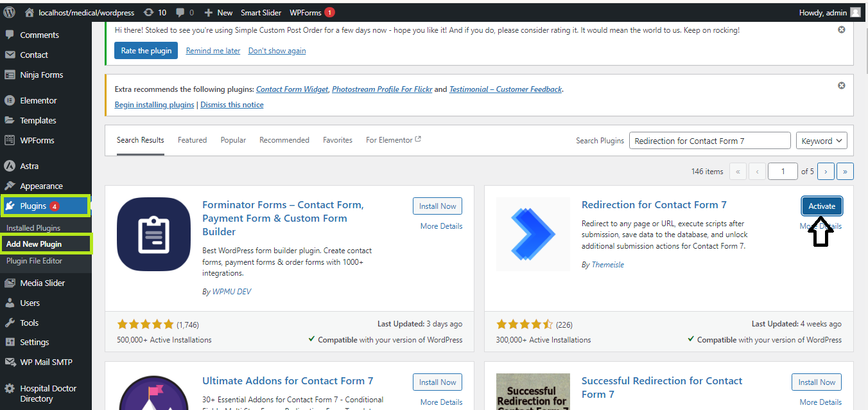Screen dimensions: 868x410
Task: Go to the next page of results
Action: click(x=826, y=172)
